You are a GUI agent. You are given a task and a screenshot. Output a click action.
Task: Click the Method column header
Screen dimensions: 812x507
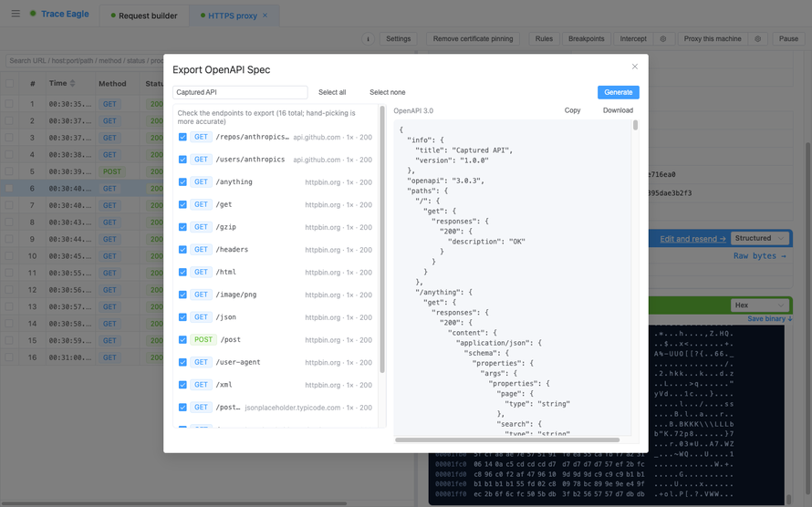click(112, 83)
